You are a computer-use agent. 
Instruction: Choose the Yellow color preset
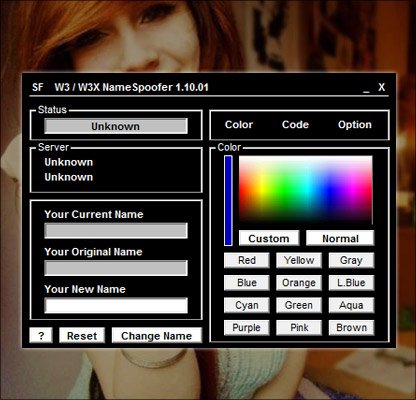pyautogui.click(x=299, y=260)
